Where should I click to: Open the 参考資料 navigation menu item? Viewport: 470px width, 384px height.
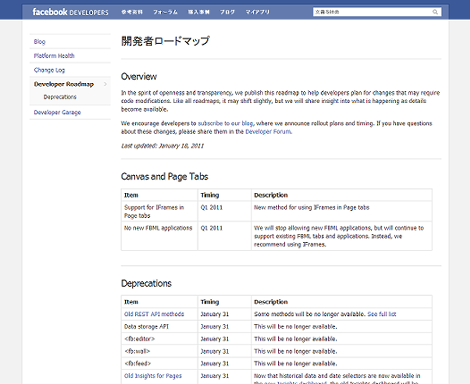[x=132, y=12]
